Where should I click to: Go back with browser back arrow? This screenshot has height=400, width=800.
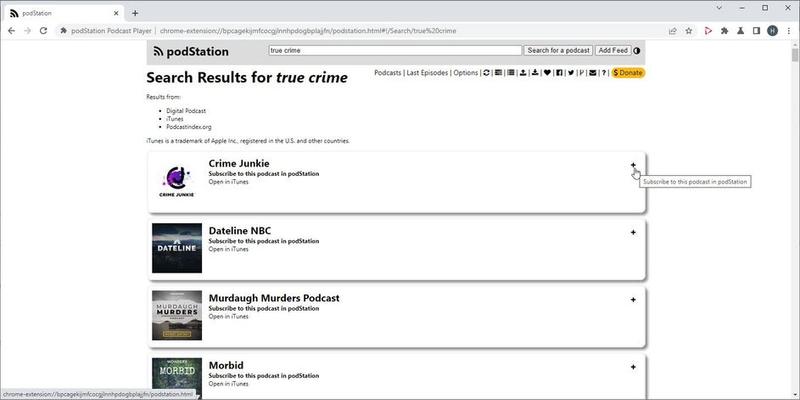pyautogui.click(x=11, y=31)
